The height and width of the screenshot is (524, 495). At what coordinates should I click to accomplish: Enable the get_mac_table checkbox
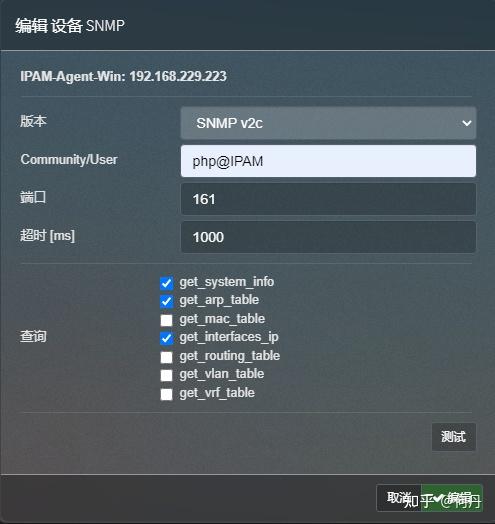pyautogui.click(x=166, y=320)
